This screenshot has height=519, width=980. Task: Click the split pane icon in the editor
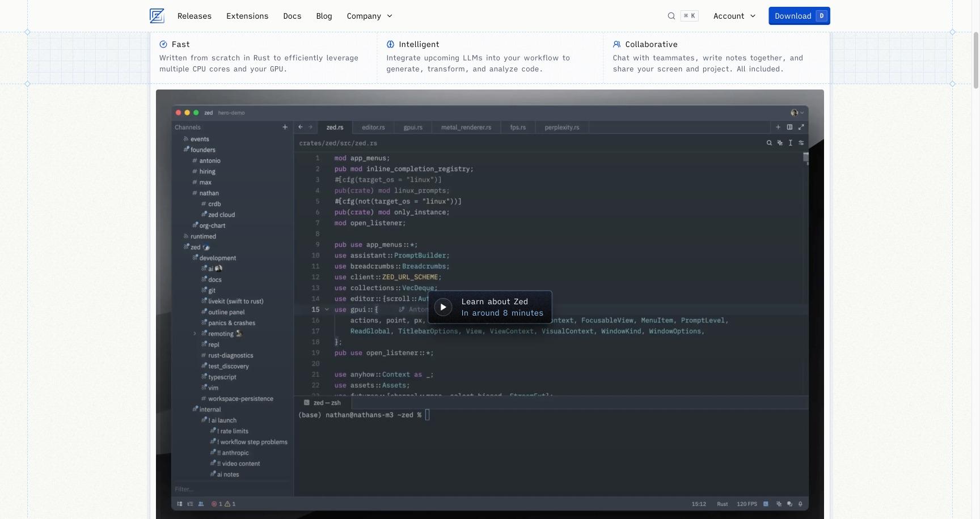point(789,127)
